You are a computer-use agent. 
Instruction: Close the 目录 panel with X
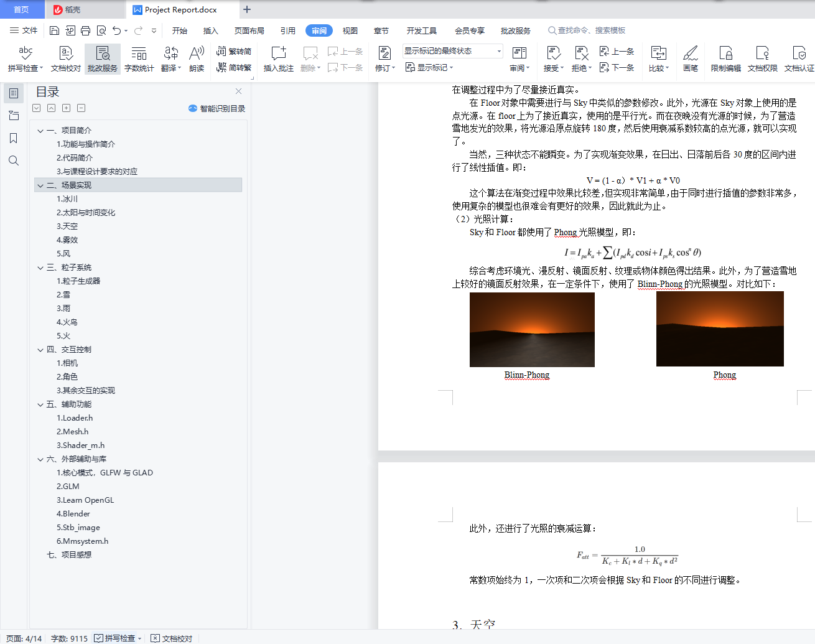(238, 91)
